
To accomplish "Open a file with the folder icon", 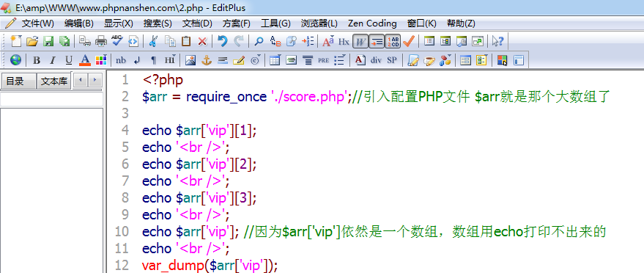I will pyautogui.click(x=32, y=41).
